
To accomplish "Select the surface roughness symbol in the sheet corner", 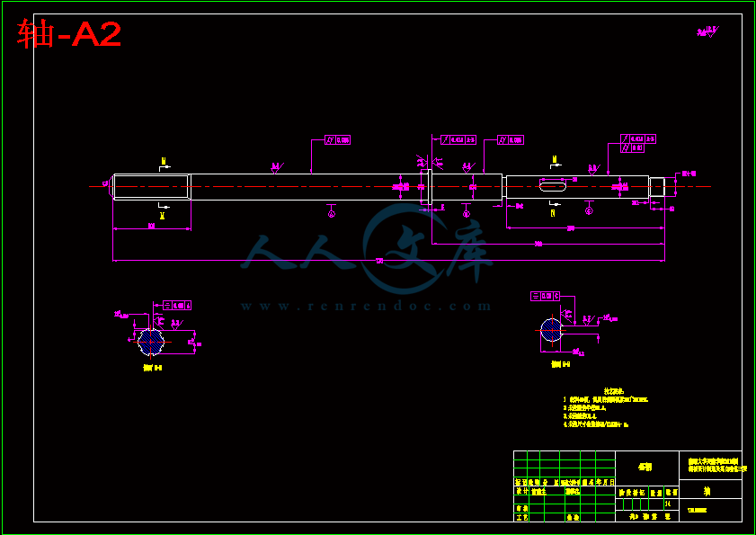I will click(x=707, y=31).
